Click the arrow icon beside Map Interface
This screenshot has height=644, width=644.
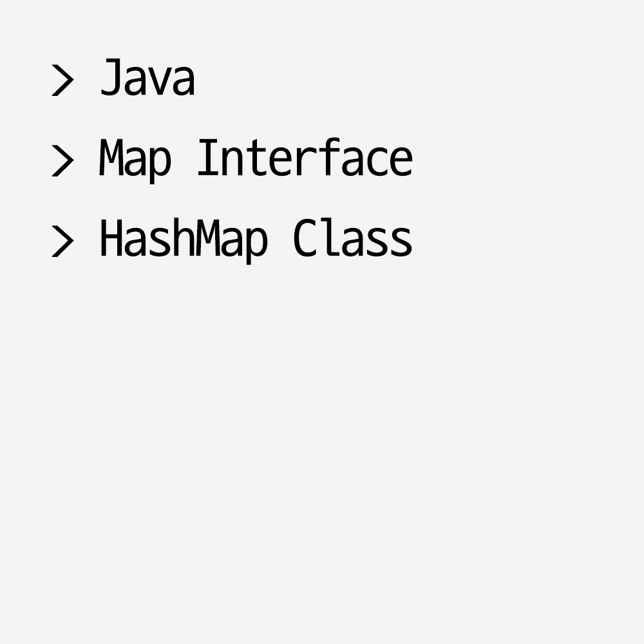tap(63, 160)
